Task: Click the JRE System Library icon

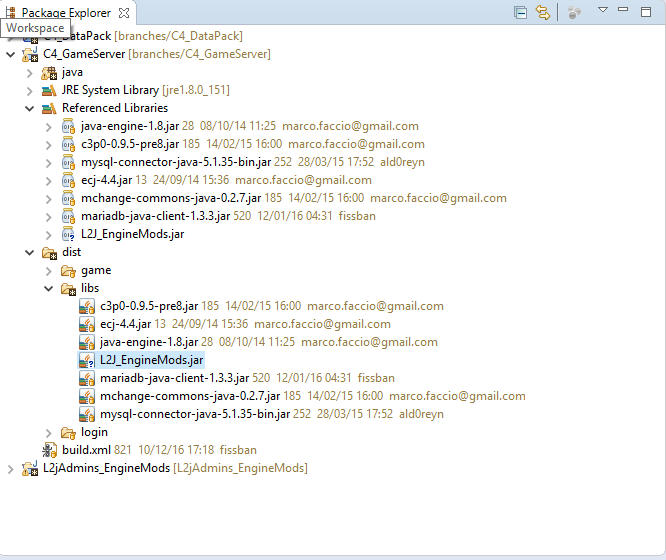Action: pyautogui.click(x=49, y=91)
